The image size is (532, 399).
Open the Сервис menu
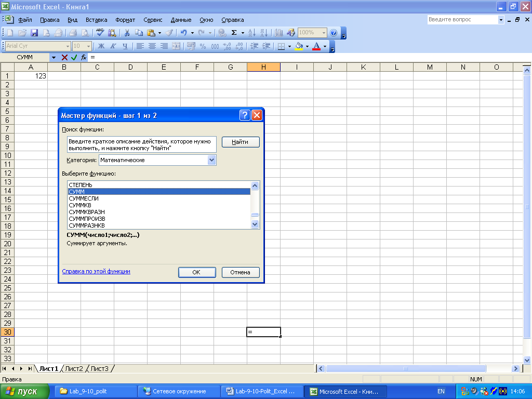(153, 20)
